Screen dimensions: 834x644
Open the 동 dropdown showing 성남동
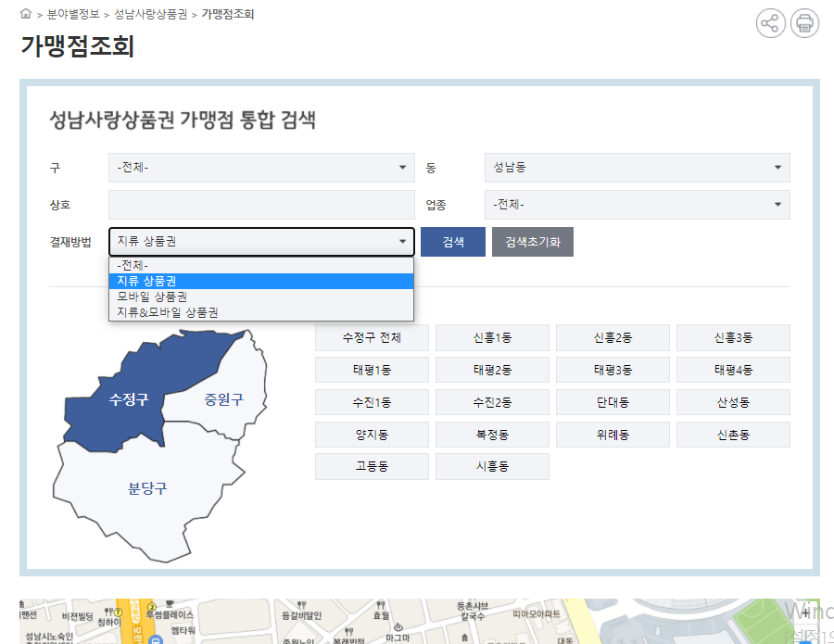coord(638,168)
